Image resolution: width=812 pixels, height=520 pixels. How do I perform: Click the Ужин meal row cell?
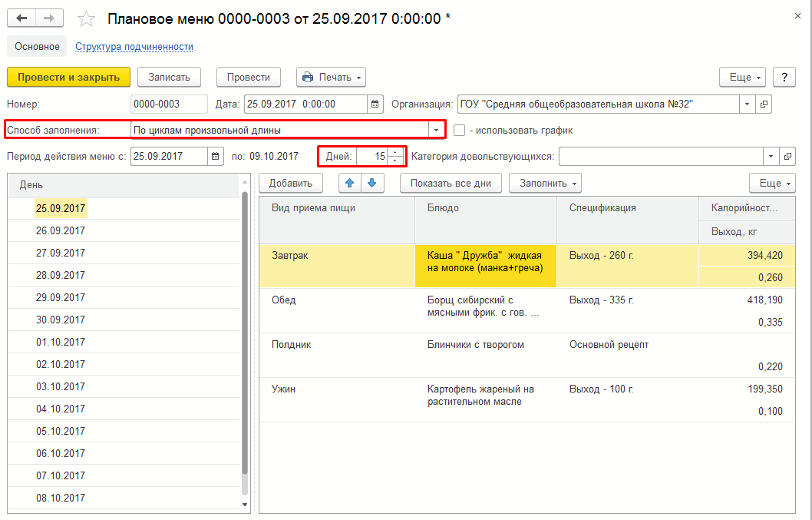[337, 399]
